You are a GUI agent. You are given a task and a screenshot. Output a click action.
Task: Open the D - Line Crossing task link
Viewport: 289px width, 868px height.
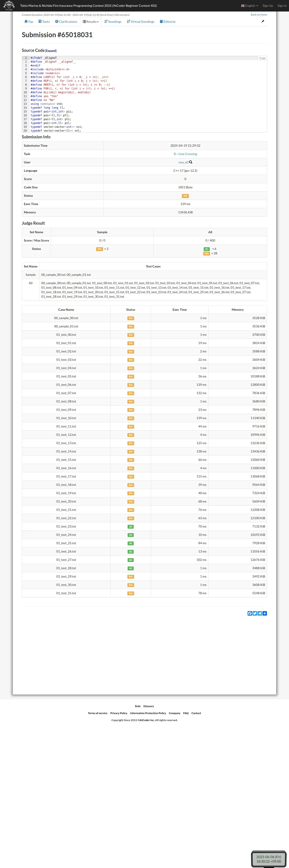pos(185,154)
